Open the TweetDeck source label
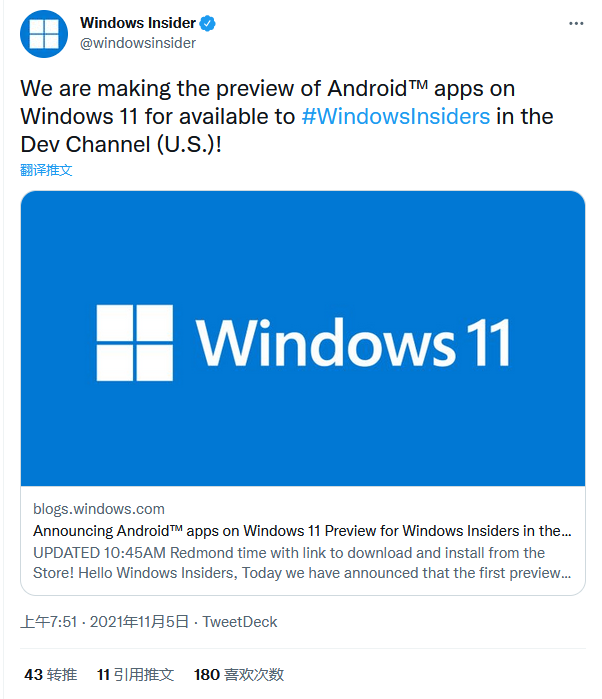The image size is (602, 699). 240,621
